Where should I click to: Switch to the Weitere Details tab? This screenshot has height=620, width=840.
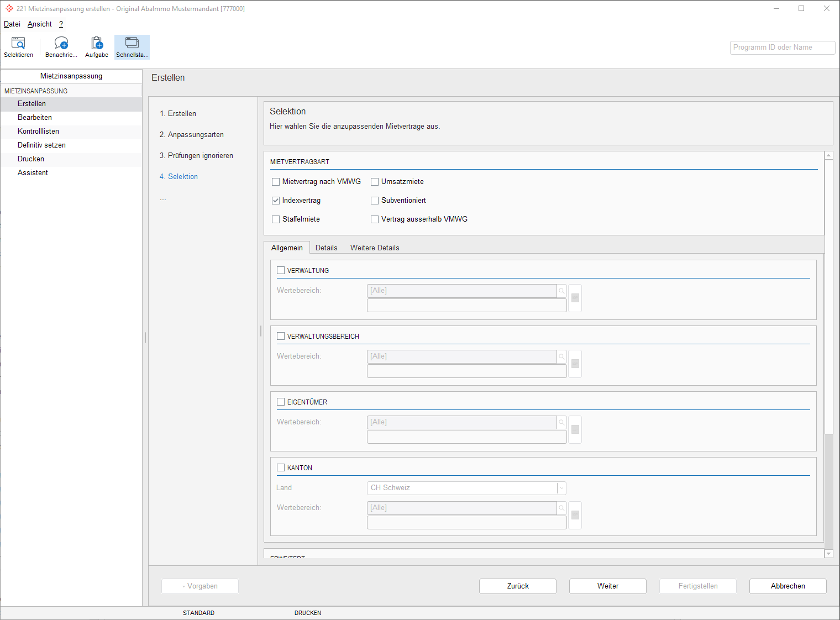(x=375, y=248)
